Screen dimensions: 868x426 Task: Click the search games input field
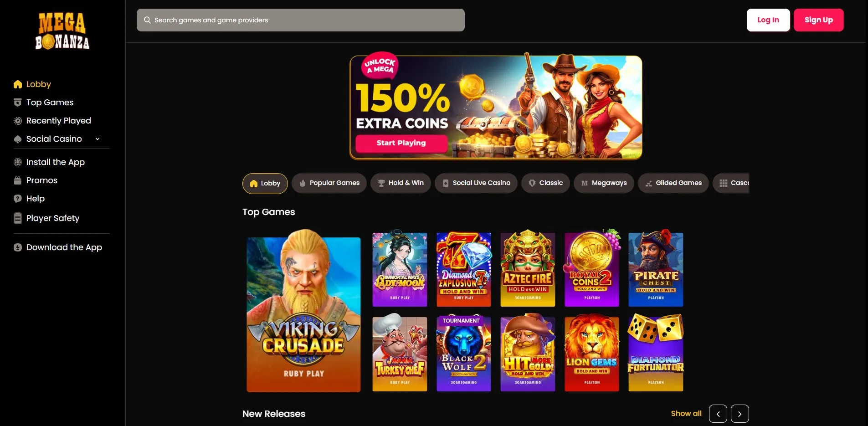[x=301, y=20]
